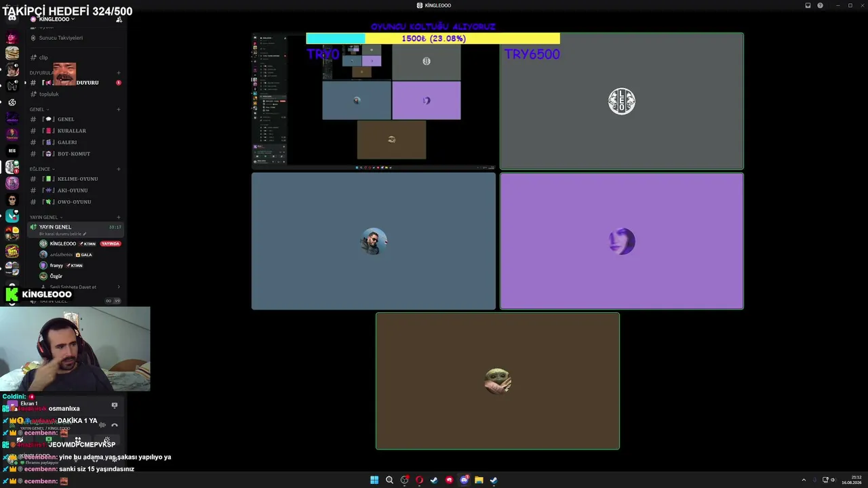868x488 pixels.
Task: Add a channel to the GENEL category
Action: point(119,109)
